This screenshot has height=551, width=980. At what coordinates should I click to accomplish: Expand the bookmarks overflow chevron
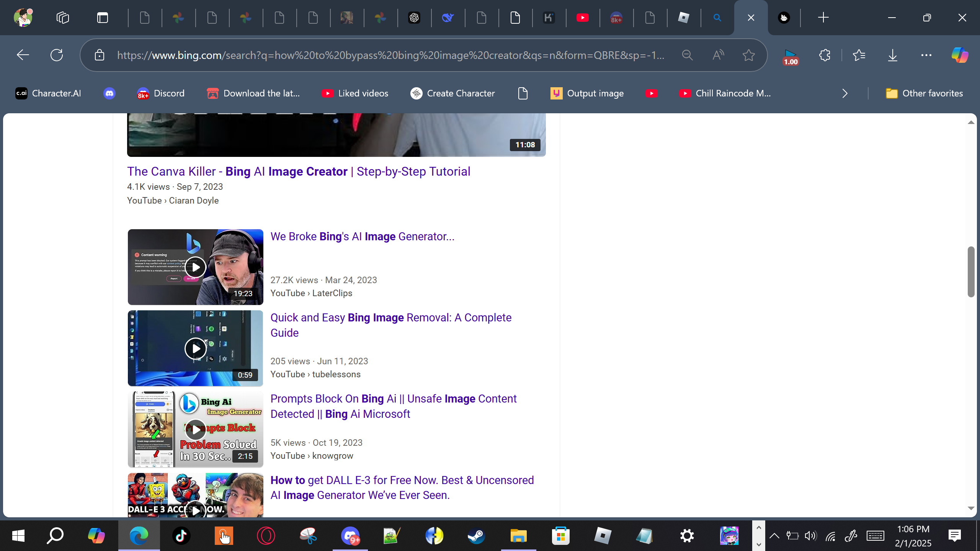(845, 93)
